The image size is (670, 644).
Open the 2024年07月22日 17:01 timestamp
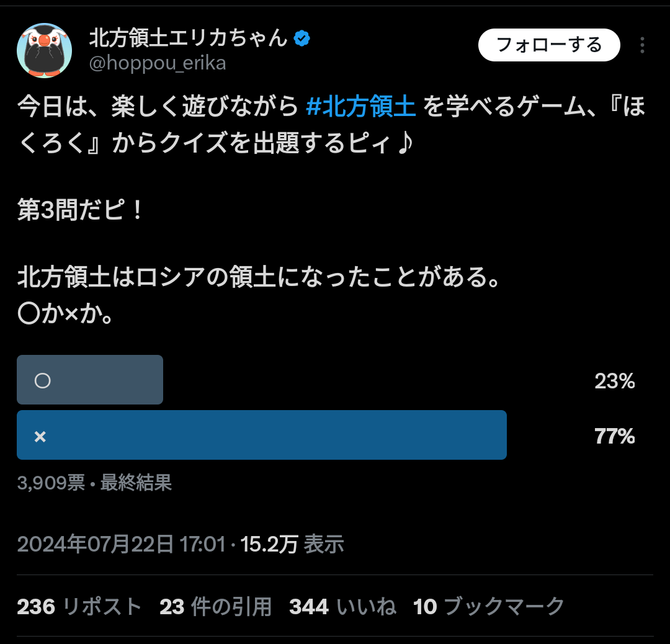pos(121,544)
